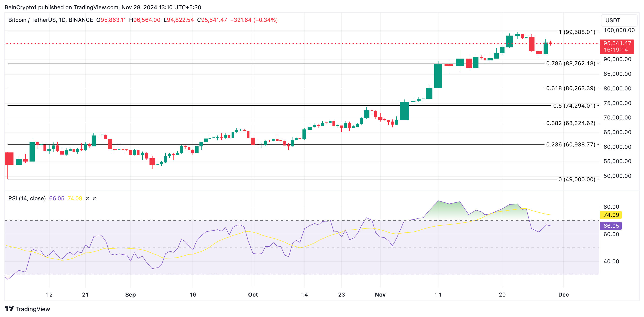The image size is (644, 317).
Task: Click the 50,000.00 price axis label
Action: (x=617, y=176)
